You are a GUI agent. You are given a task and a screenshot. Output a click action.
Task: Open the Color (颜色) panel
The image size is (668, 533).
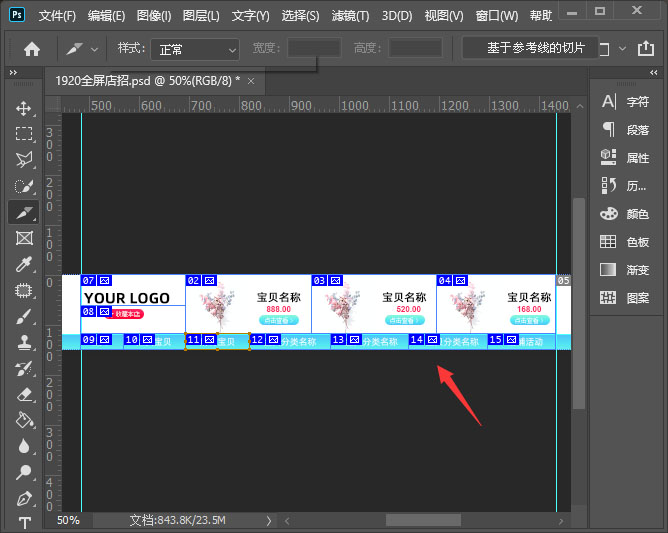coord(625,214)
